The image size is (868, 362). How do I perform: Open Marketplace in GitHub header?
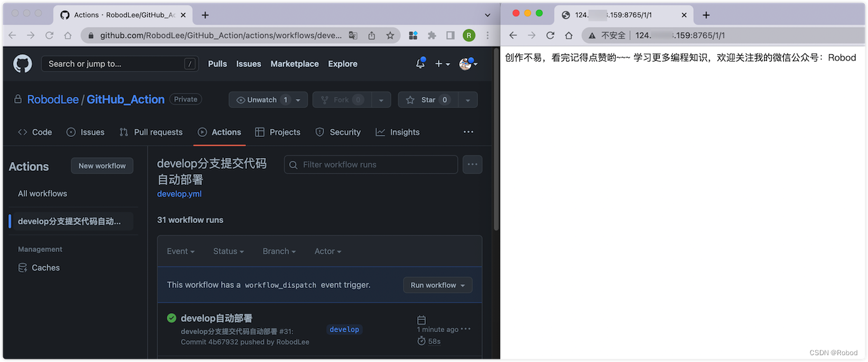[294, 64]
